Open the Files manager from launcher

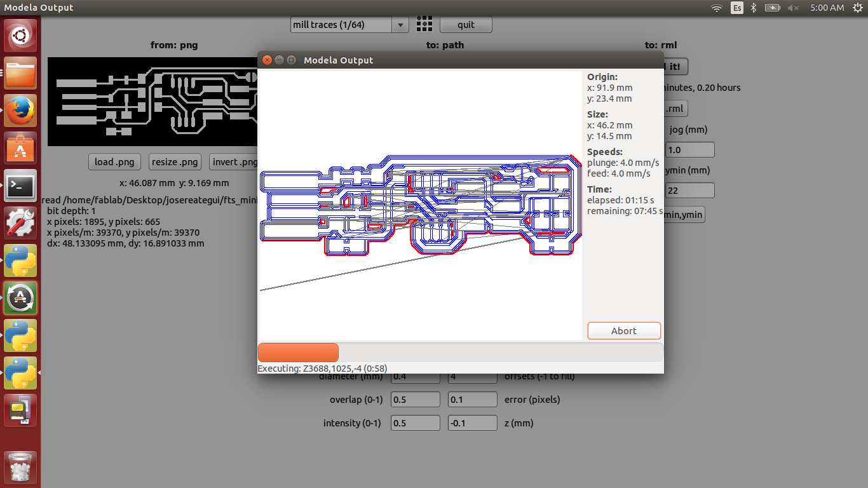(x=20, y=73)
